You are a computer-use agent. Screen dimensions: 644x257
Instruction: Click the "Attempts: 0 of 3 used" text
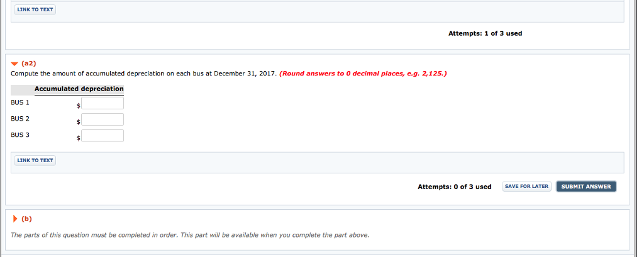[x=454, y=187]
